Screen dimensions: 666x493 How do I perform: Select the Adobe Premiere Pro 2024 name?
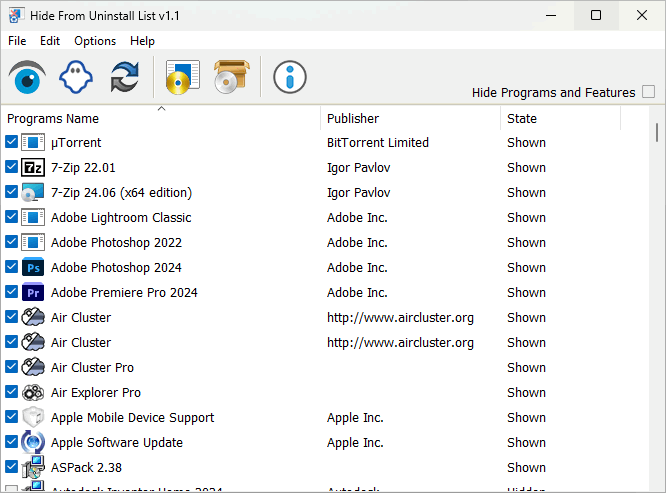(x=124, y=293)
